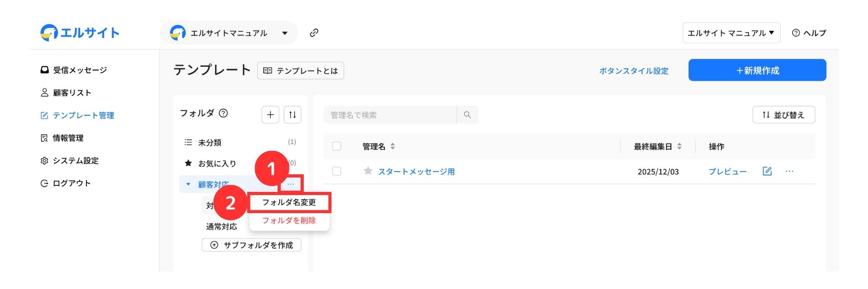Screen dimensions: 868x289
Task: Select フォルダ名変更 from context menu
Action: [289, 202]
